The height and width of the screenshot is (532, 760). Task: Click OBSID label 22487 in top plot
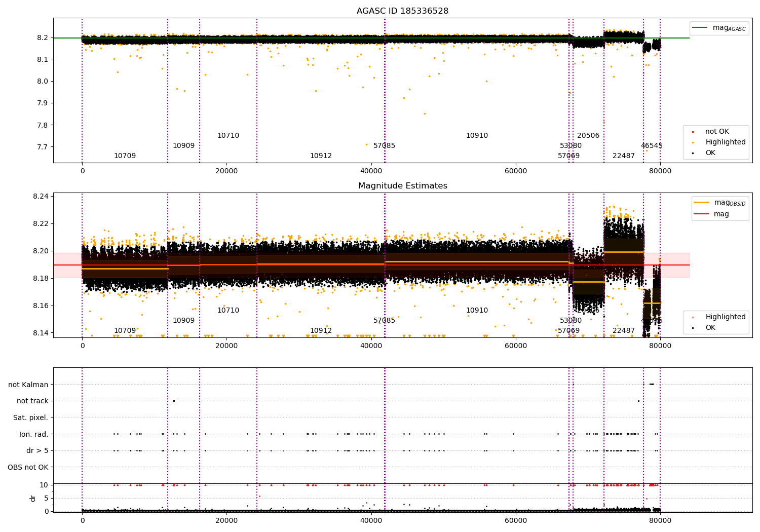tap(624, 156)
